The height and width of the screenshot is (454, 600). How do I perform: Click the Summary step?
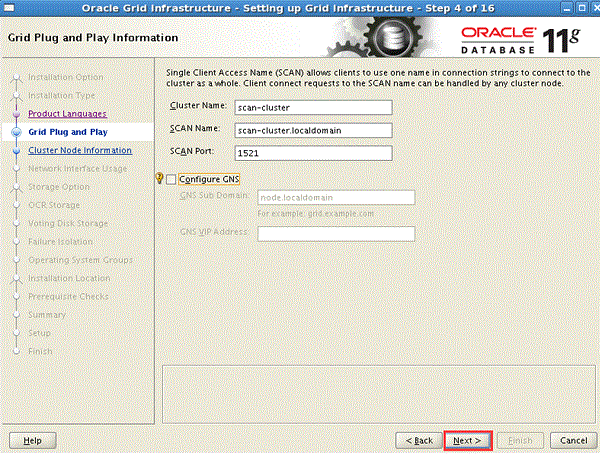[x=47, y=315]
